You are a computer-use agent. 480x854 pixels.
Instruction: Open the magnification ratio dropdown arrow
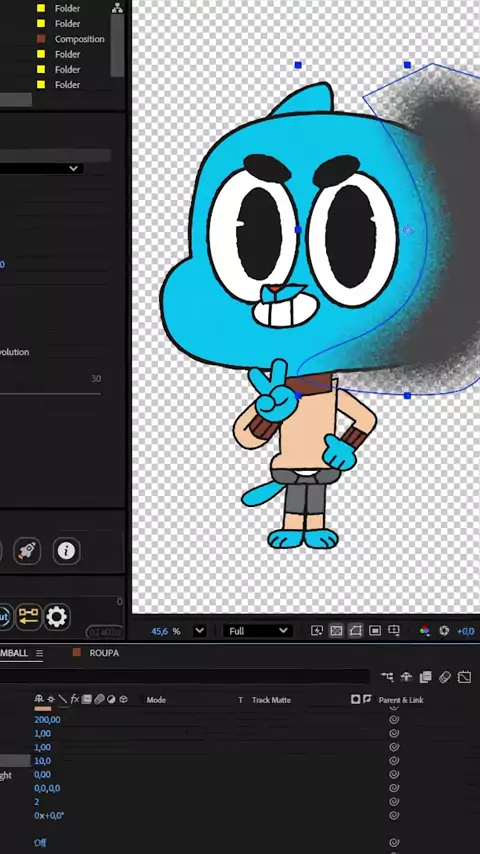(199, 631)
